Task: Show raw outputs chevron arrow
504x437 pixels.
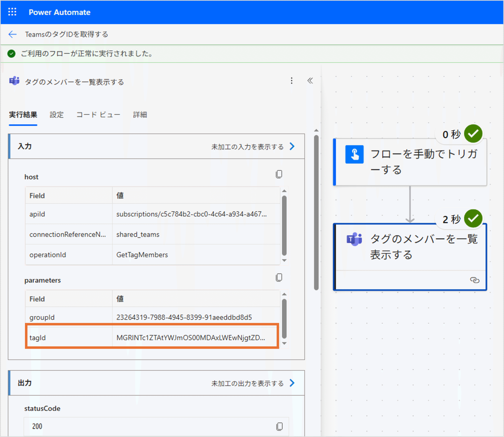Action: pyautogui.click(x=292, y=383)
